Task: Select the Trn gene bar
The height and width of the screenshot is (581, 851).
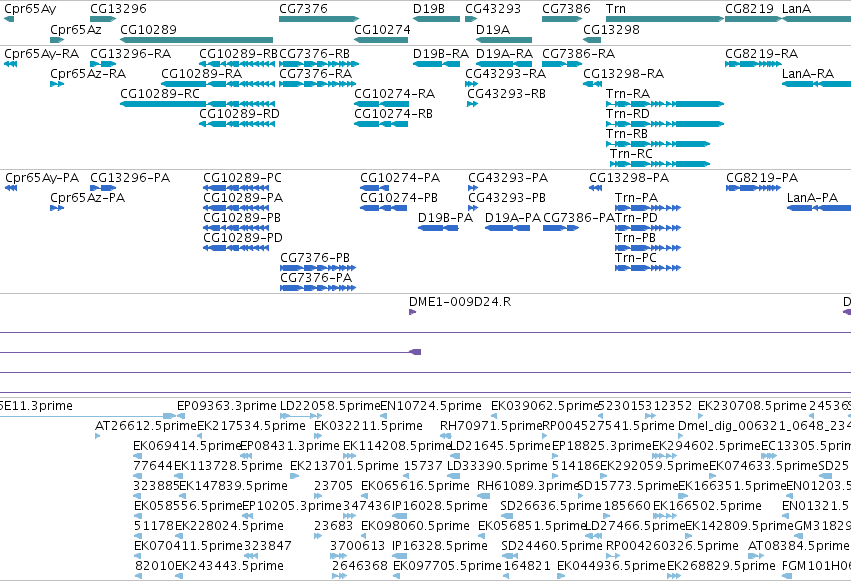Action: pos(665,19)
